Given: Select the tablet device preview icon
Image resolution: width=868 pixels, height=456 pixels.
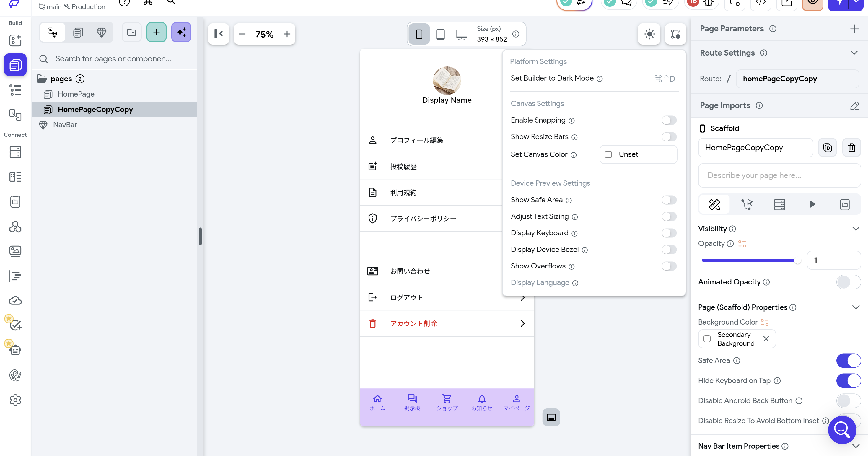Looking at the screenshot, I should coord(440,34).
